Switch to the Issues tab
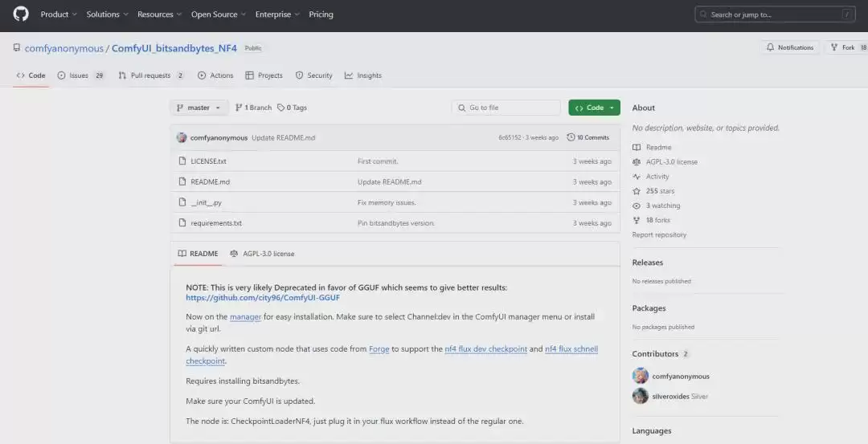Viewport: 868px width, 444px height. 81,75
